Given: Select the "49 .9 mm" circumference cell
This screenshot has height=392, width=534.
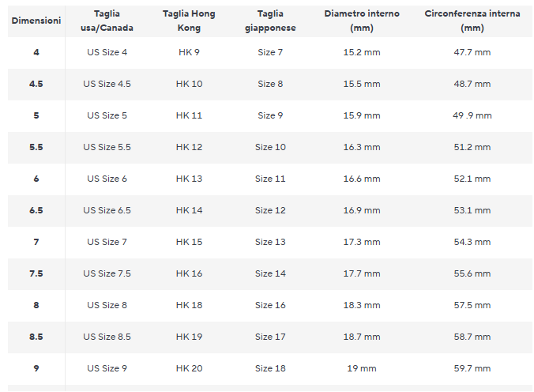Looking at the screenshot, I should tap(472, 115).
